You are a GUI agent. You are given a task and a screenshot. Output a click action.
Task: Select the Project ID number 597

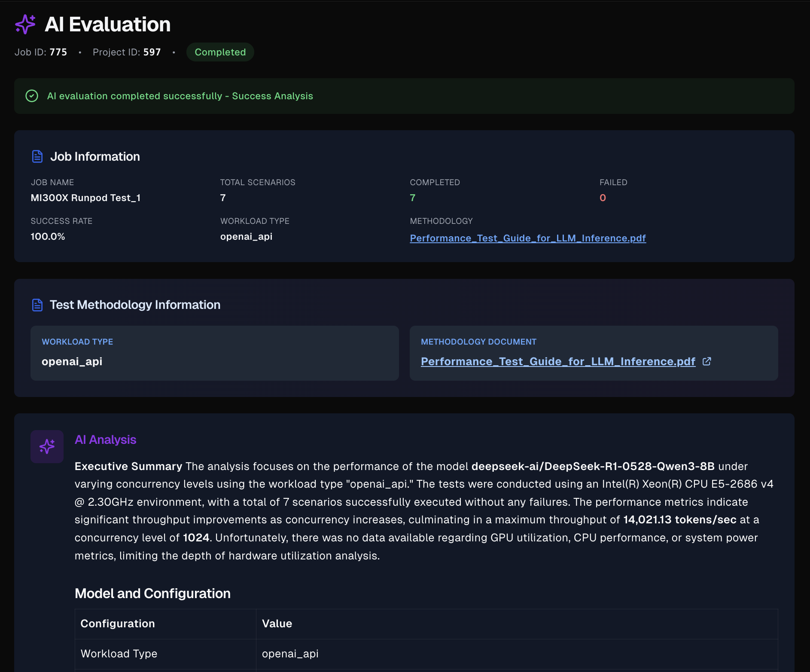click(x=152, y=52)
